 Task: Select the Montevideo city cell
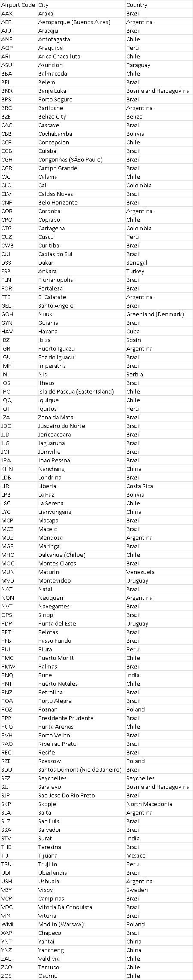(81, 580)
